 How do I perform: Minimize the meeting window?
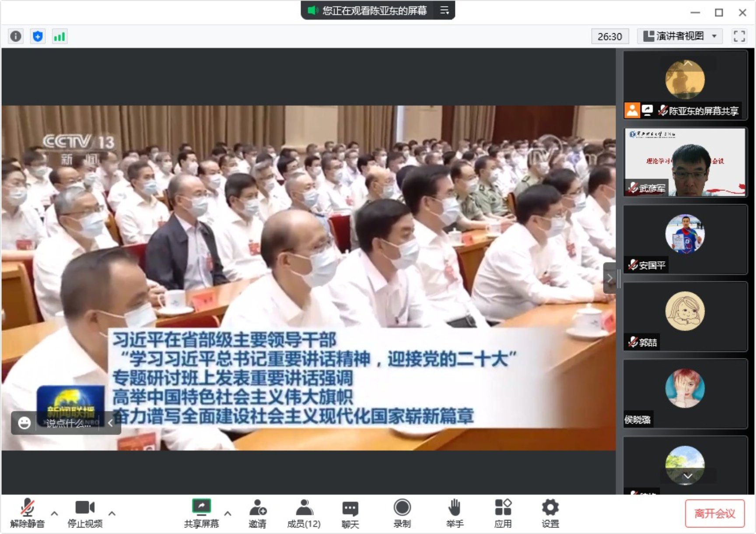[x=695, y=13]
